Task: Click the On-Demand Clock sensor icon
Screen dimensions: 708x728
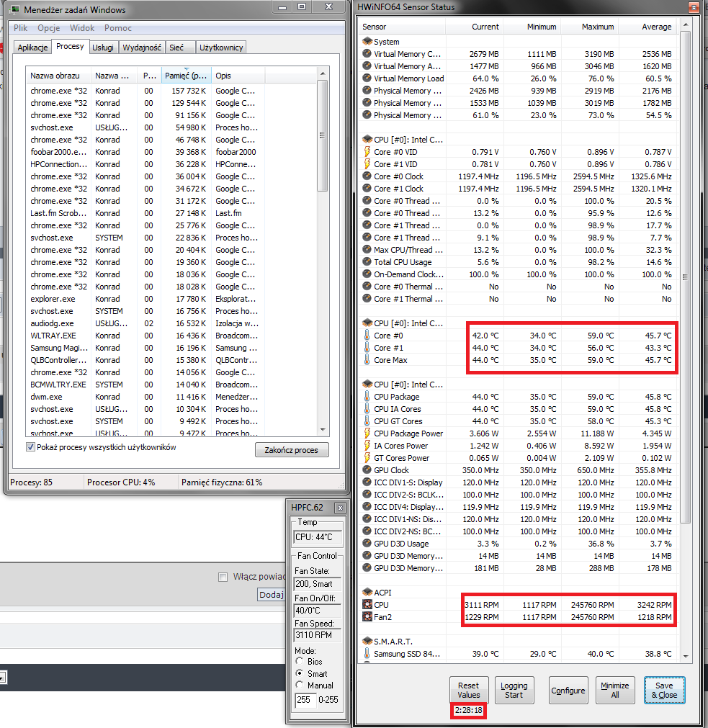Action: [x=367, y=274]
